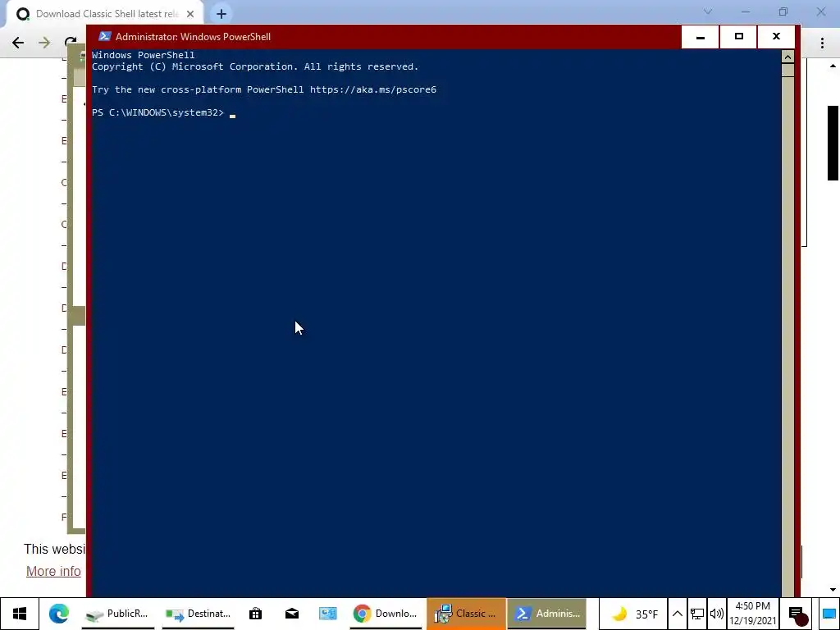Open the volume tray icon
Image resolution: width=840 pixels, height=630 pixels.
[716, 614]
